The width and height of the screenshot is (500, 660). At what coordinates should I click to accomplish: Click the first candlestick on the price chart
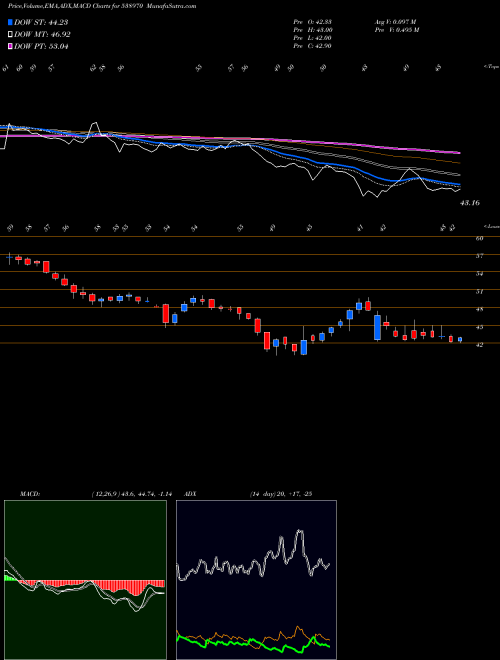(x=9, y=258)
